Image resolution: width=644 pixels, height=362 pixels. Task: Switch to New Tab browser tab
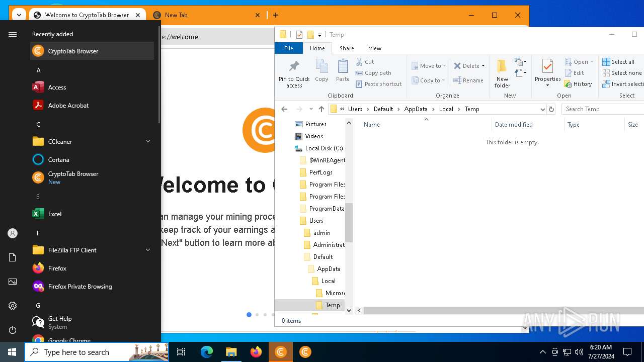(x=206, y=15)
